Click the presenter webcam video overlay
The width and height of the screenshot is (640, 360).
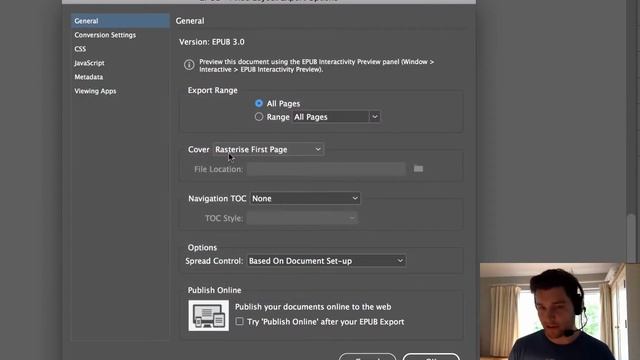click(560, 311)
